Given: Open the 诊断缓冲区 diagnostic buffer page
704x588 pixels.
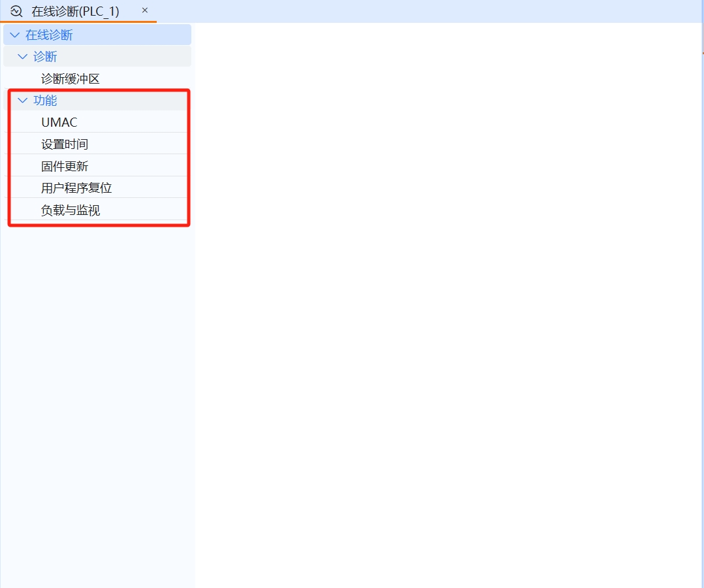Looking at the screenshot, I should (x=70, y=78).
